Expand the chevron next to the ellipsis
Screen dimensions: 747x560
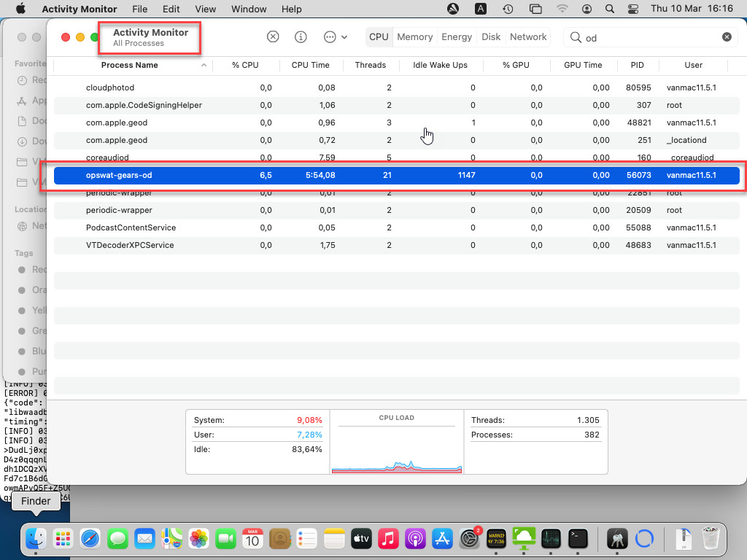tap(344, 37)
